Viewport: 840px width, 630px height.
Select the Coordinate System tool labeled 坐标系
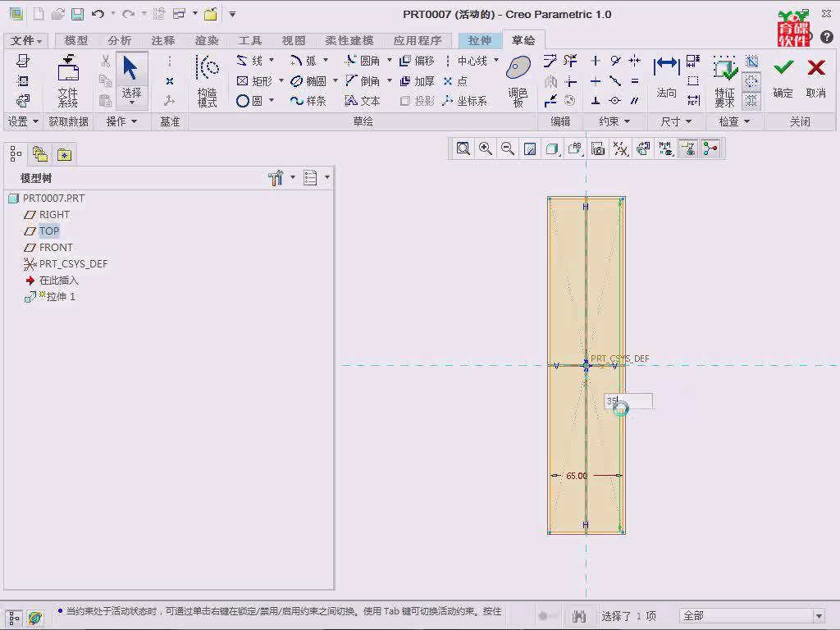tap(465, 101)
